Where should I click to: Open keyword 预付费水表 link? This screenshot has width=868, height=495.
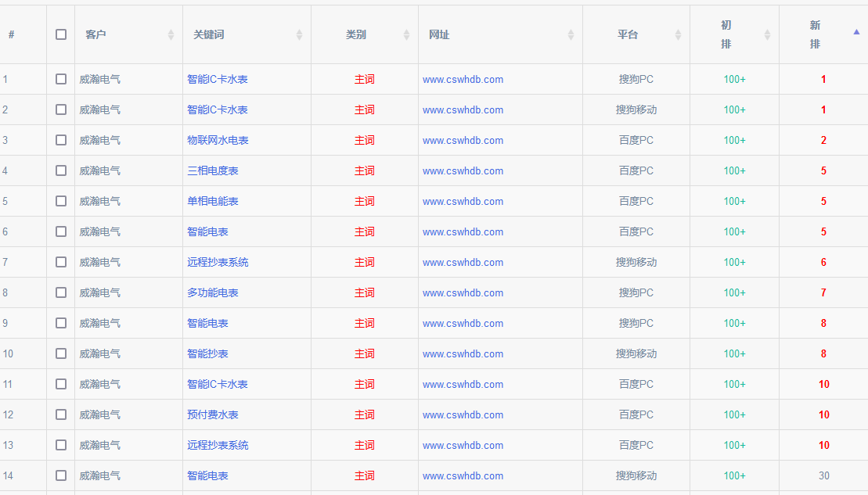pos(213,414)
